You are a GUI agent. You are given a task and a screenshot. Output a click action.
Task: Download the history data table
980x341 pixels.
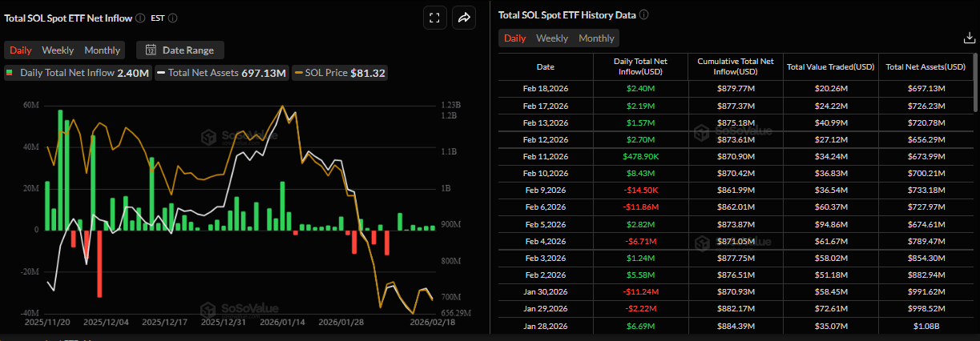[x=968, y=38]
